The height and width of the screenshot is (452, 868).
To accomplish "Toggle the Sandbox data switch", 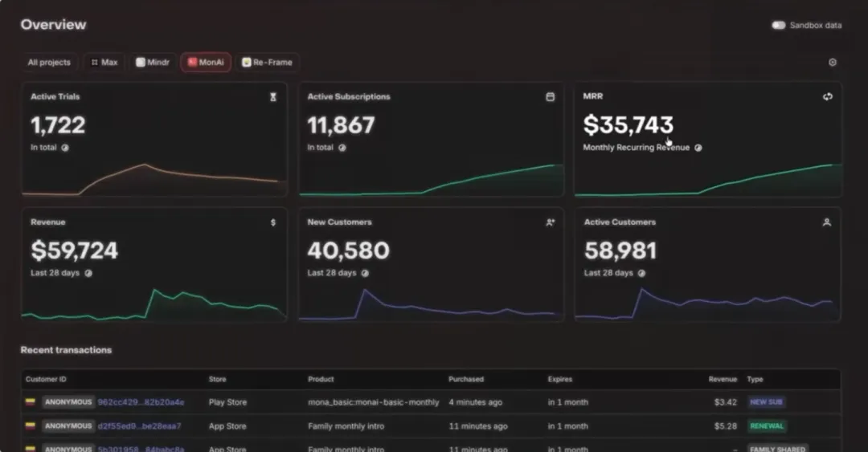I will 778,25.
